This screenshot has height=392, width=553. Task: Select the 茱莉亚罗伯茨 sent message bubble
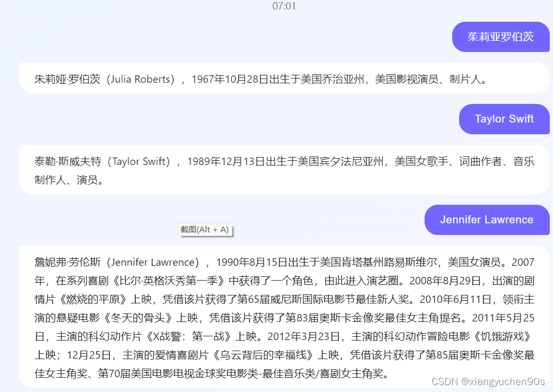pos(500,37)
